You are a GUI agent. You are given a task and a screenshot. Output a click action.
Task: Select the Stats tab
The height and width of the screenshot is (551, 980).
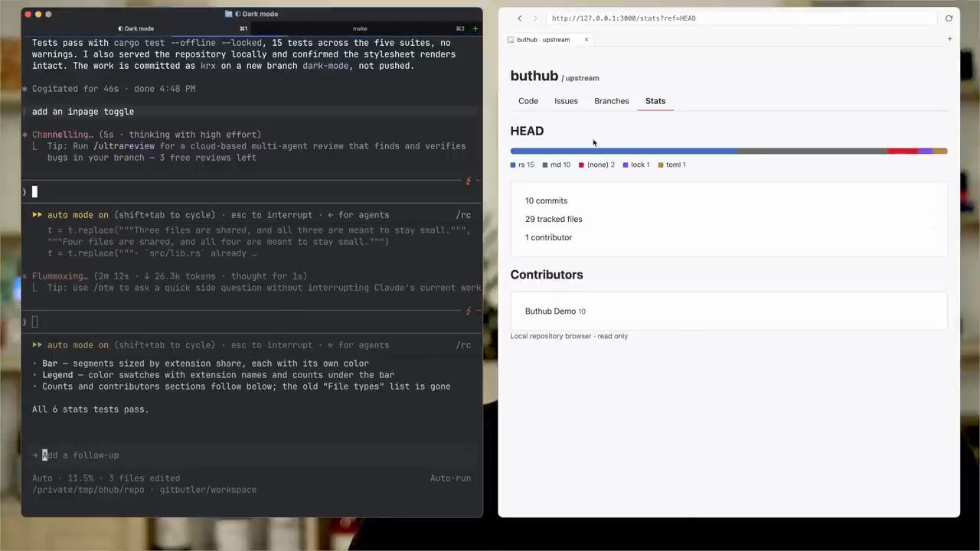pyautogui.click(x=655, y=101)
